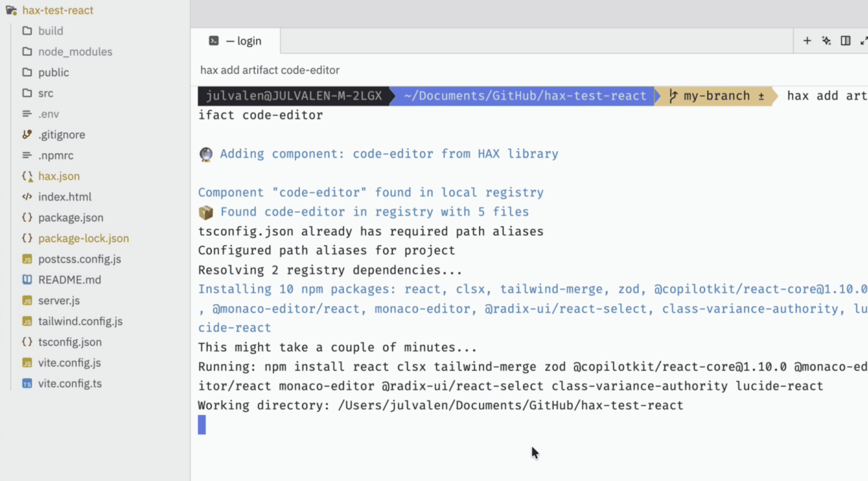Open tailwind.config.js from the file list
The width and height of the screenshot is (868, 481).
(80, 321)
